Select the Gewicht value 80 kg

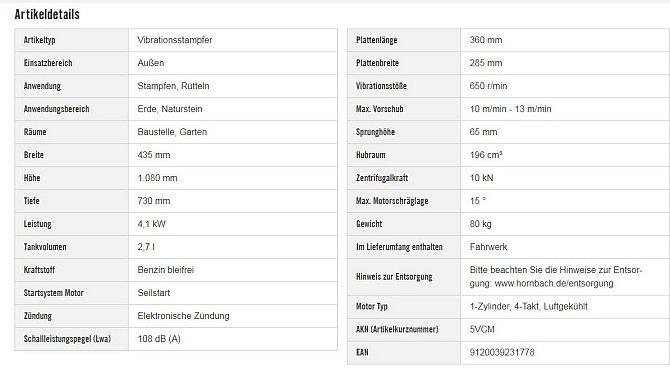pos(480,224)
